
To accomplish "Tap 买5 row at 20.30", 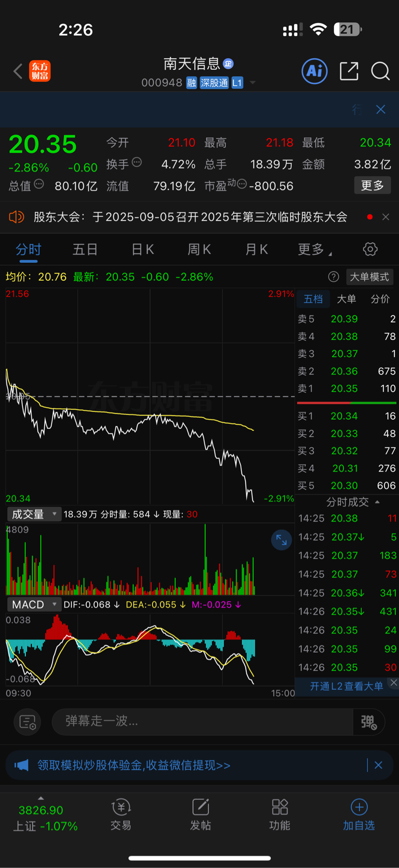I will pyautogui.click(x=347, y=486).
